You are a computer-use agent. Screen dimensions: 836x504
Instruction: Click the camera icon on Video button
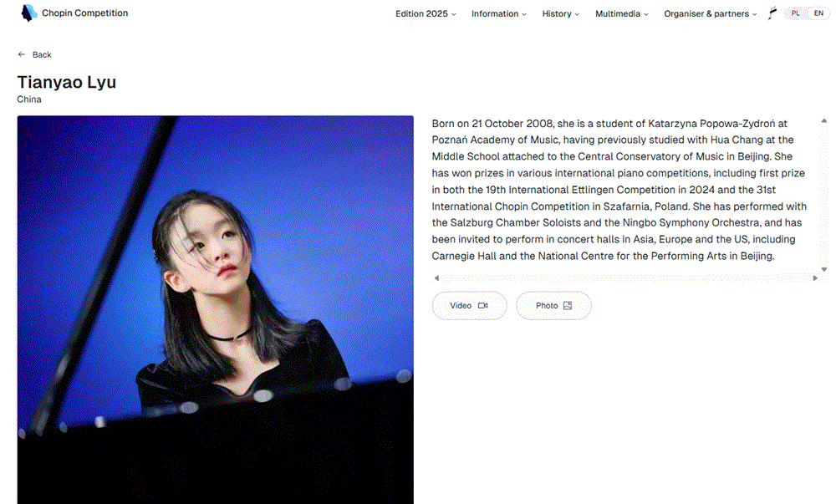[x=482, y=305]
